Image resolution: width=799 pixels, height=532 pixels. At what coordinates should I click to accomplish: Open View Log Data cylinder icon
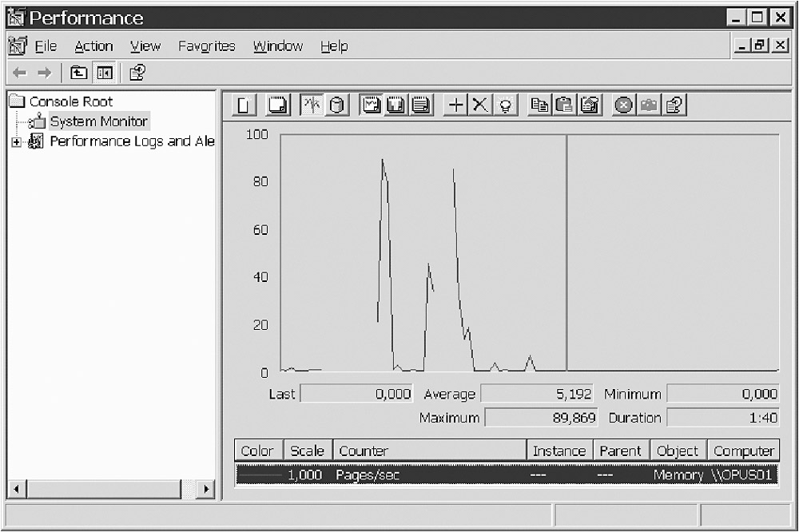tap(336, 105)
